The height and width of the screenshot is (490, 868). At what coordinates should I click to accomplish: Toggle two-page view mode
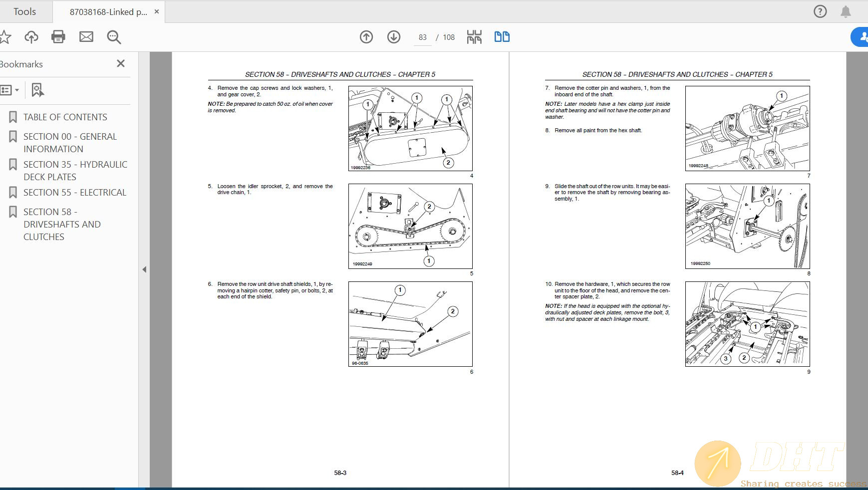(x=502, y=37)
